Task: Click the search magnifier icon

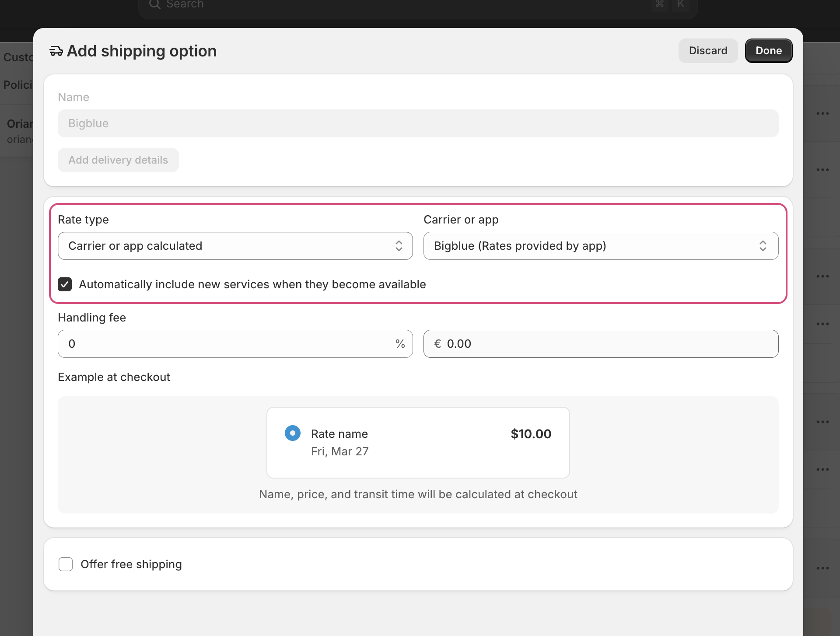Action: (x=154, y=4)
